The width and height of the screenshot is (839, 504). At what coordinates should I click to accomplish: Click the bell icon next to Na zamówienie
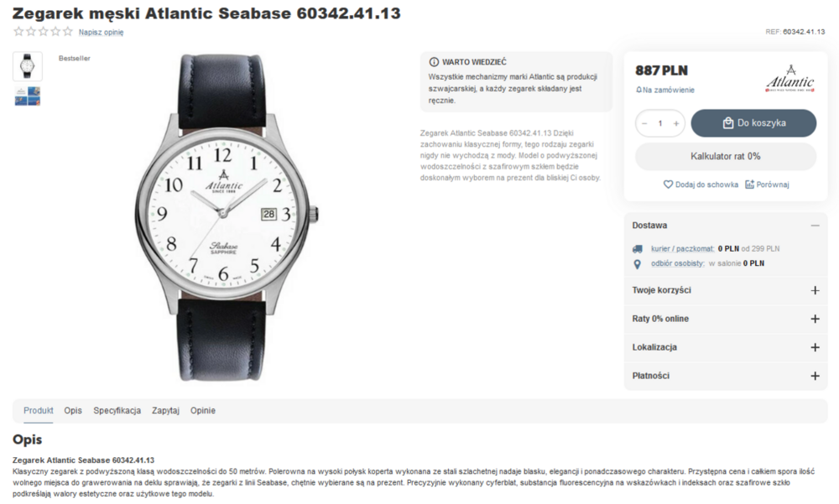coord(638,90)
